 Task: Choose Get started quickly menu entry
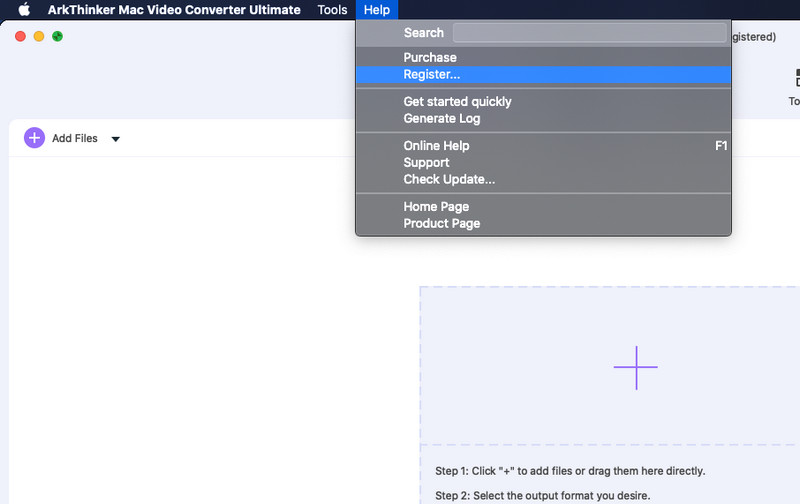click(543, 102)
